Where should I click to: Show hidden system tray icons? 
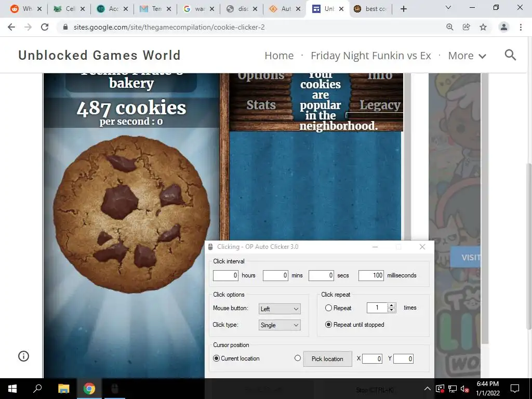tap(428, 389)
